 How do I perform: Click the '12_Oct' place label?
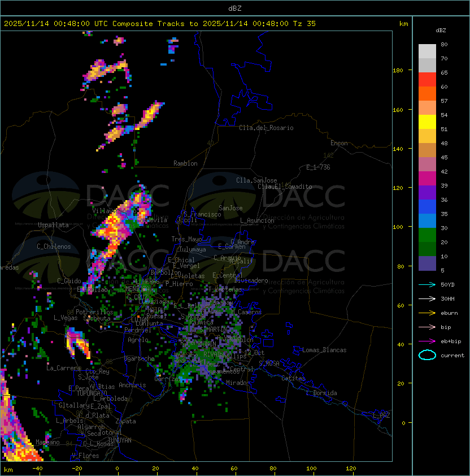(254, 353)
